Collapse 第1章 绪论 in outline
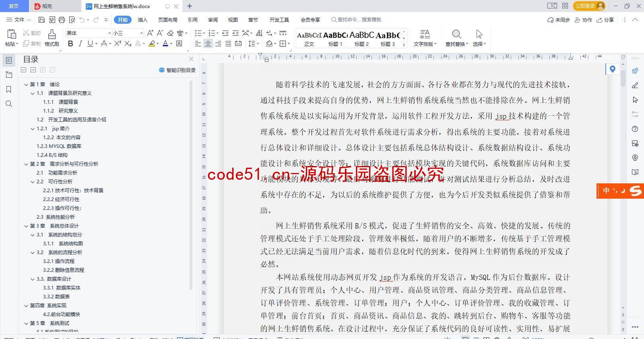This screenshot has height=339, width=644. [26, 84]
